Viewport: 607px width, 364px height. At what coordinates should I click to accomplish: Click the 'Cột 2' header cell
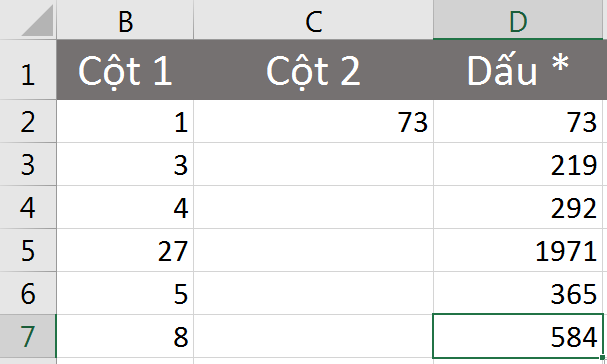(x=313, y=70)
